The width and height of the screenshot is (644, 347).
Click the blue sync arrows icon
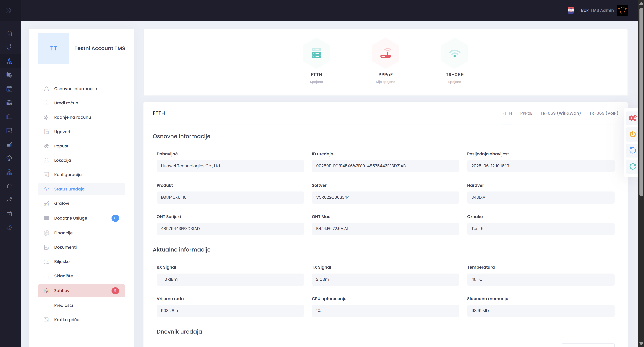point(633,150)
